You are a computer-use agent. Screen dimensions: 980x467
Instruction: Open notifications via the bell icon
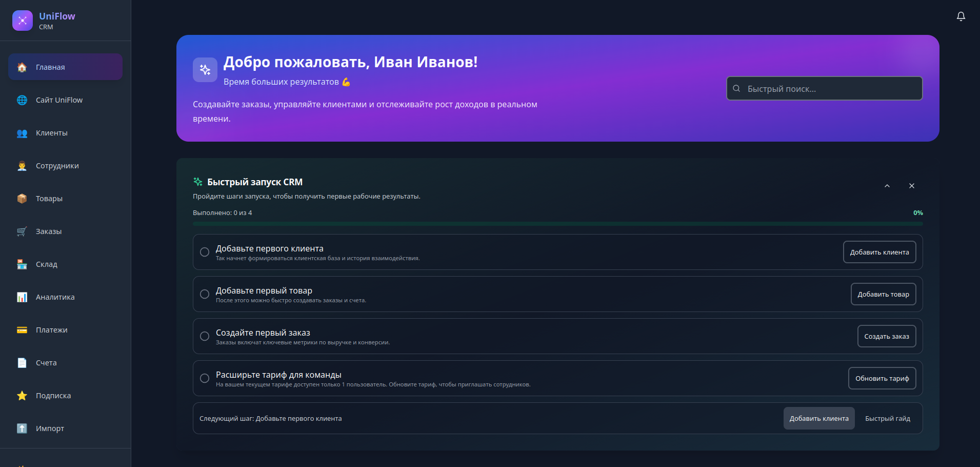tap(961, 17)
